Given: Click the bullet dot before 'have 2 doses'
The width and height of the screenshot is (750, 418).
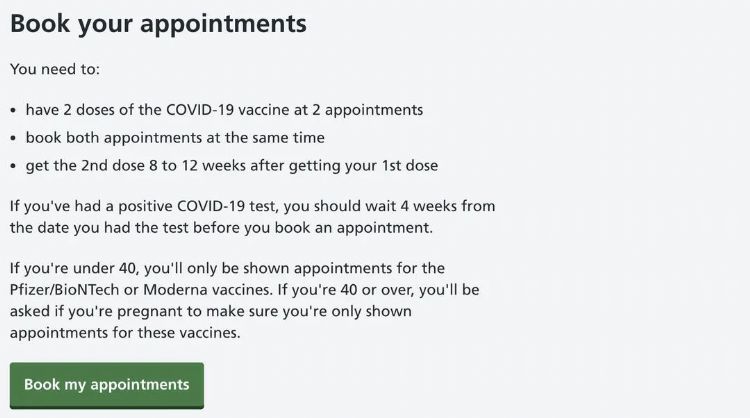Looking at the screenshot, I should [x=14, y=110].
